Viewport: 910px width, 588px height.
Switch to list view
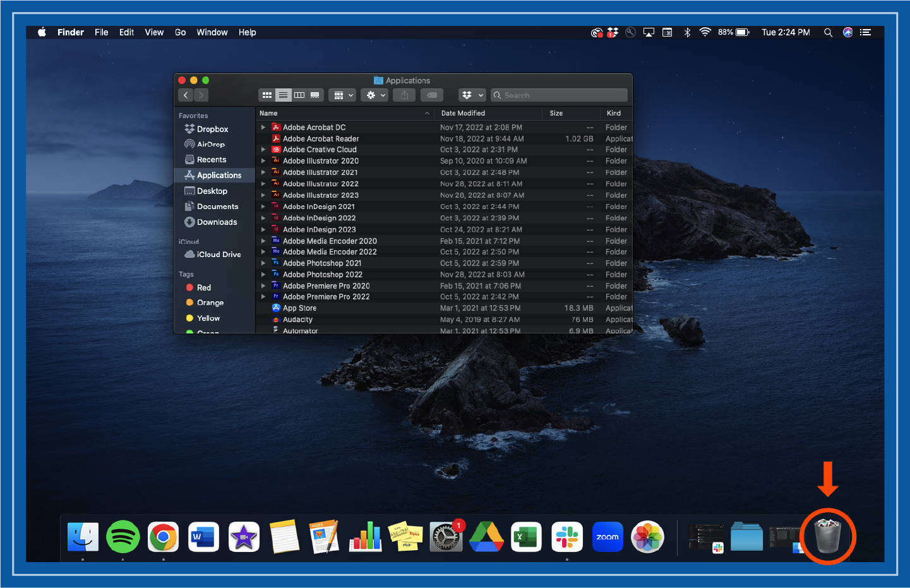pyautogui.click(x=283, y=95)
